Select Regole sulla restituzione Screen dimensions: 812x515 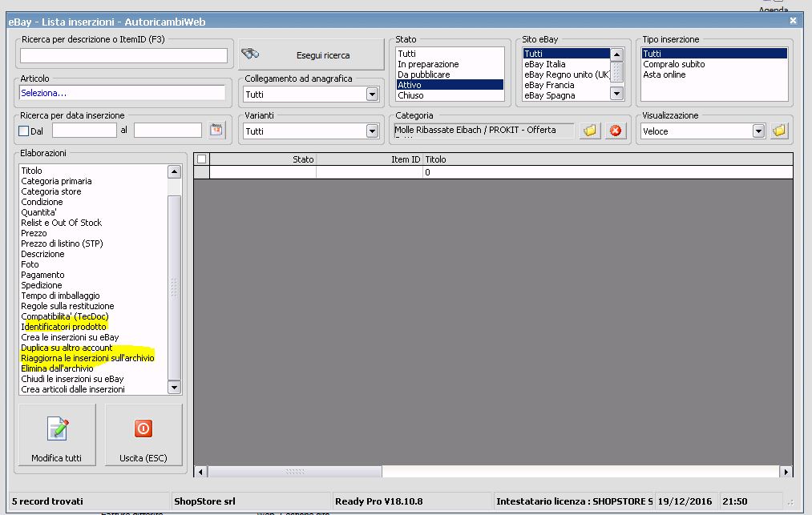[x=93, y=306]
